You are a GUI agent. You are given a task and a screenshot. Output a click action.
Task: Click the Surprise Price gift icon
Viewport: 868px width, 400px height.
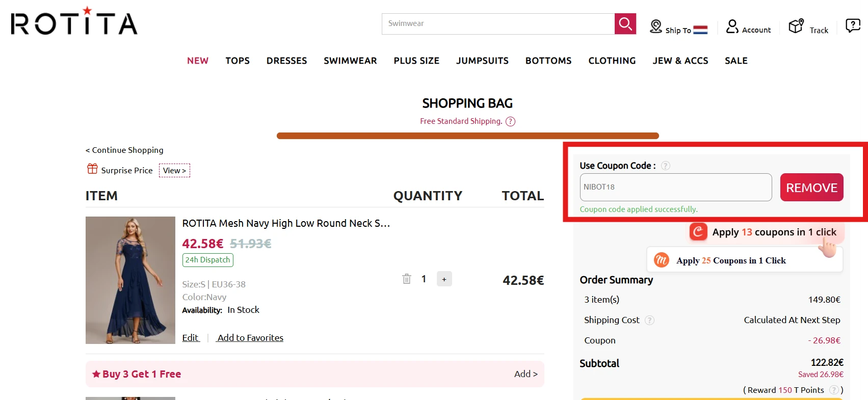(92, 169)
